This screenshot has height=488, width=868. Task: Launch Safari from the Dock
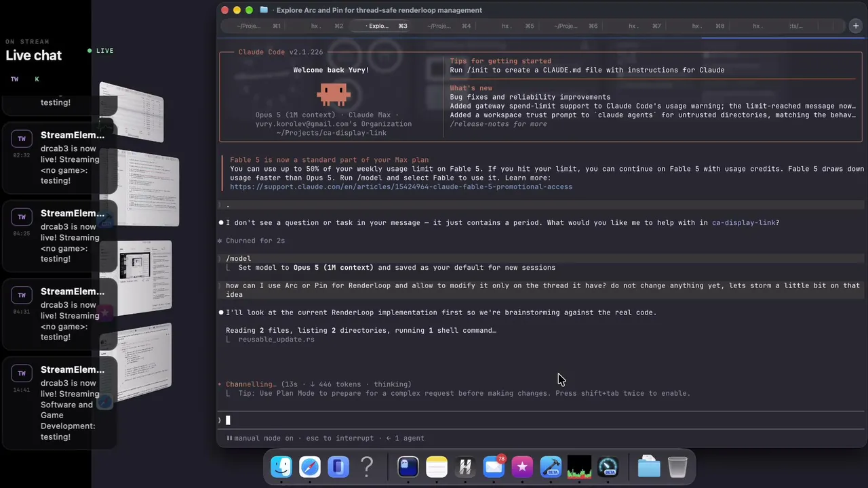coord(310,466)
